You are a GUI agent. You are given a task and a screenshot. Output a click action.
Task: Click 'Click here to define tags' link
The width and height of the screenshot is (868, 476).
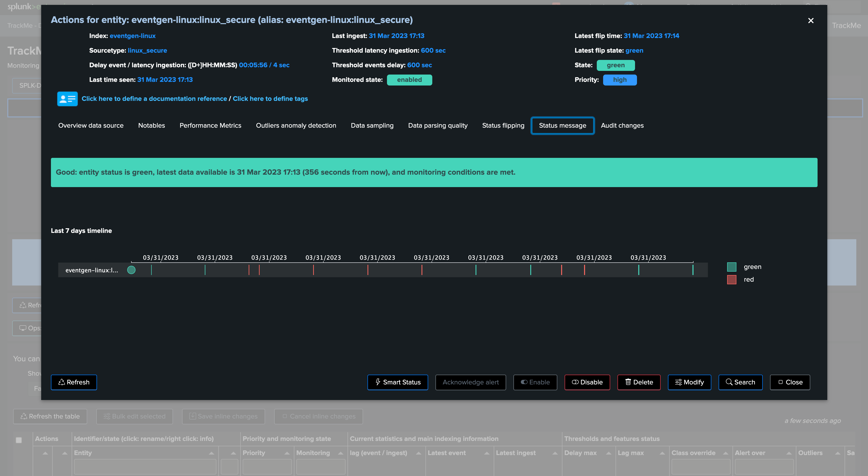[x=270, y=99]
